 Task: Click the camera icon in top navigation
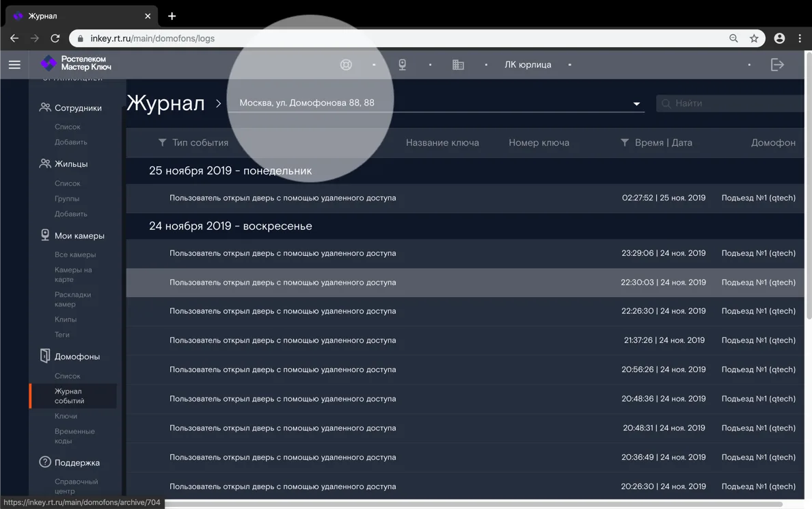[x=403, y=65]
